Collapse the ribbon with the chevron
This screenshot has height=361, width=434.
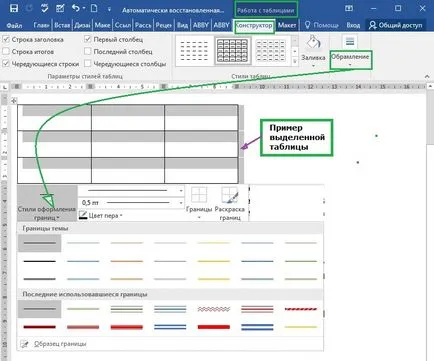click(427, 76)
